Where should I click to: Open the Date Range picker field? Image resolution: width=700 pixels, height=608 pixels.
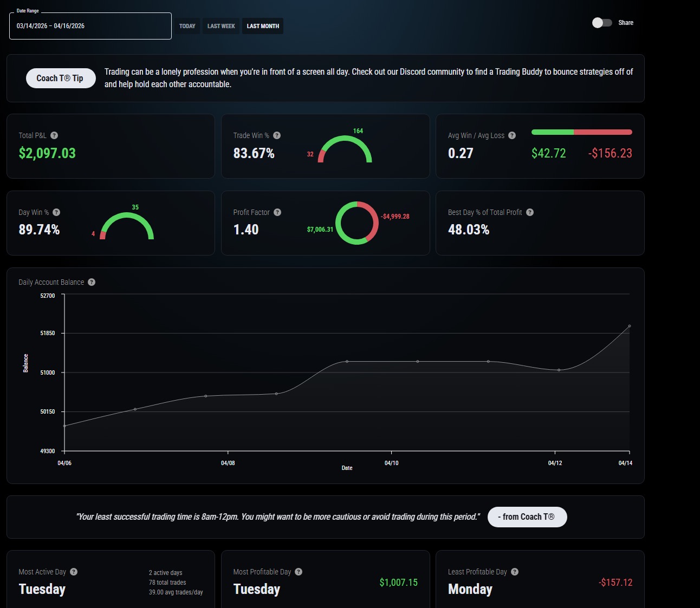pyautogui.click(x=90, y=26)
